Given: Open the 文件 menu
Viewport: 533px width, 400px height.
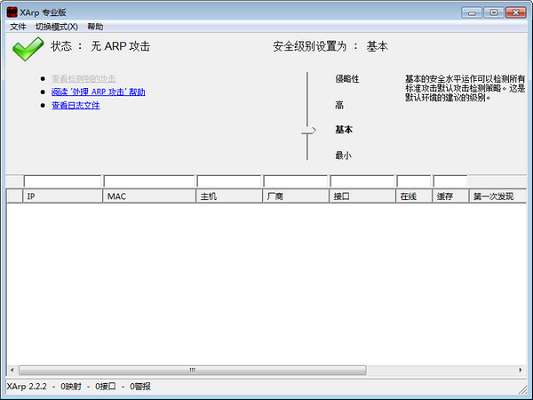Looking at the screenshot, I should click(x=18, y=27).
